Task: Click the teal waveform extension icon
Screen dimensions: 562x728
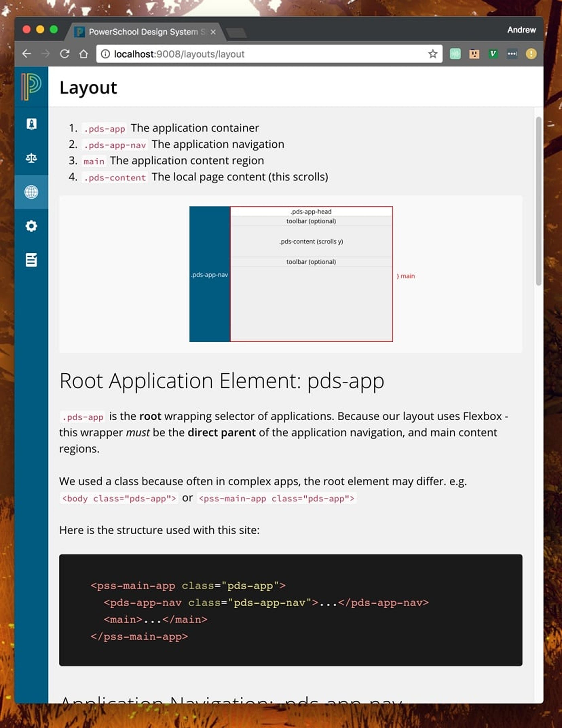Action: tap(455, 54)
